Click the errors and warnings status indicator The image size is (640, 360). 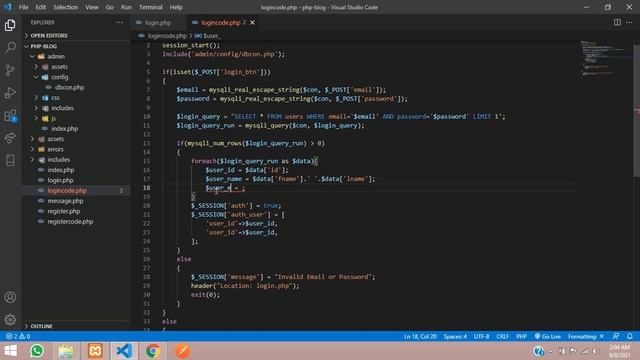18,336
